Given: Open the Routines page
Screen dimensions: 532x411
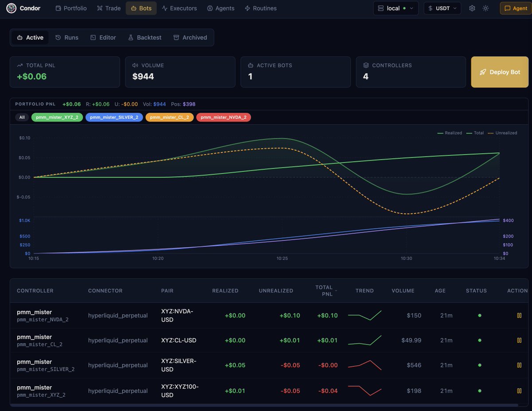Looking at the screenshot, I should coord(260,8).
